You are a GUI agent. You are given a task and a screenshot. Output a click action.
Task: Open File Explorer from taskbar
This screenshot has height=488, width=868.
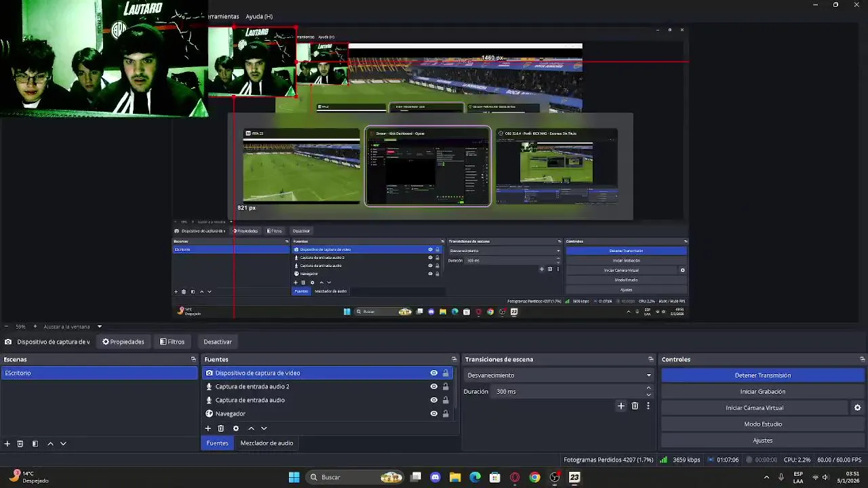(455, 477)
